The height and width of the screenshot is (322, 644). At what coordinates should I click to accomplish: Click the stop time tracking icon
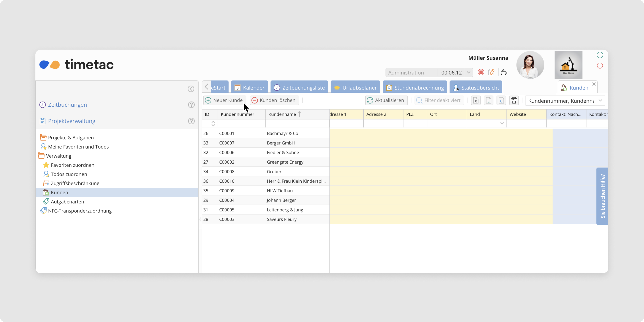pos(481,72)
